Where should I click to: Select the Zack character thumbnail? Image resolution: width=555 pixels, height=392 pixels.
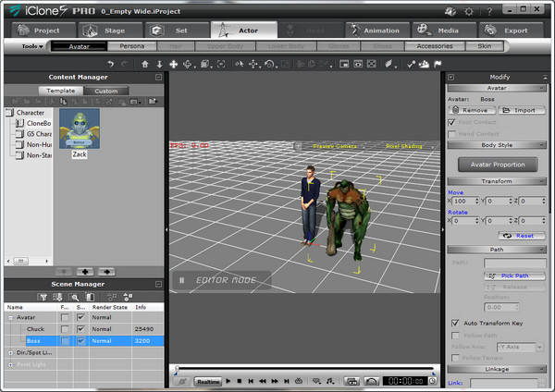pyautogui.click(x=80, y=129)
